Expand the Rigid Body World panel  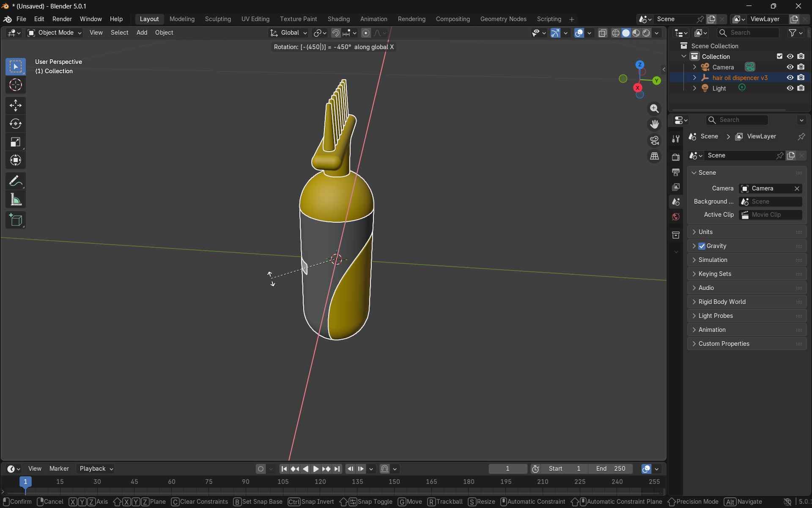pyautogui.click(x=721, y=302)
